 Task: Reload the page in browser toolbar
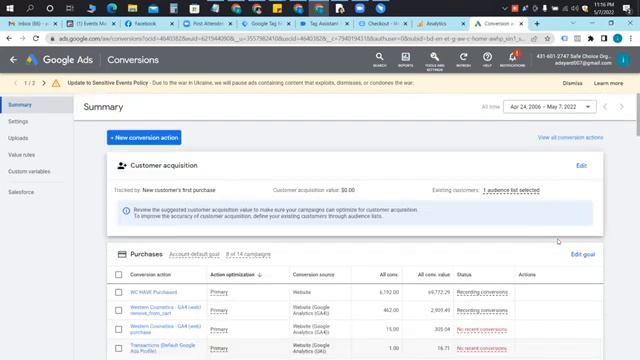36,38
